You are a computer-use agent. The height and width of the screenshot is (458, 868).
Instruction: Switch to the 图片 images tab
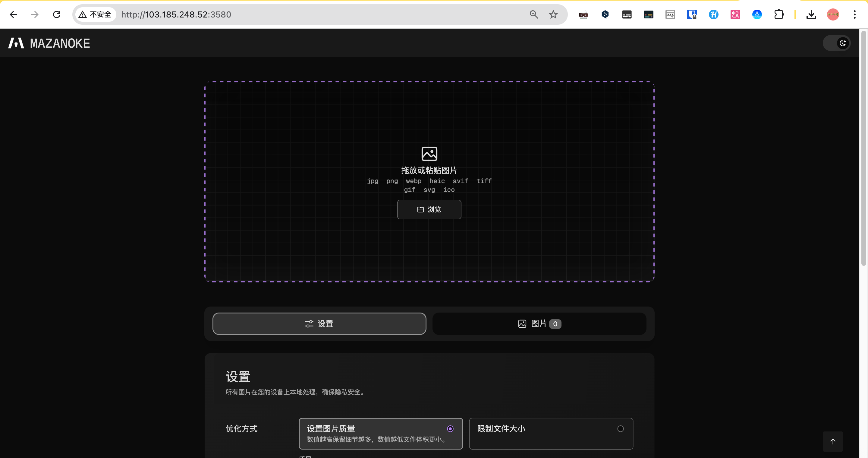click(x=539, y=324)
